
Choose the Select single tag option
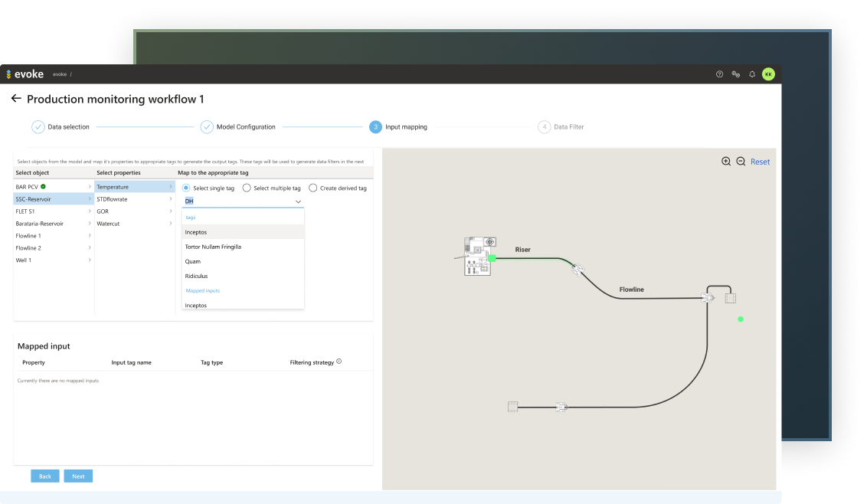[186, 188]
